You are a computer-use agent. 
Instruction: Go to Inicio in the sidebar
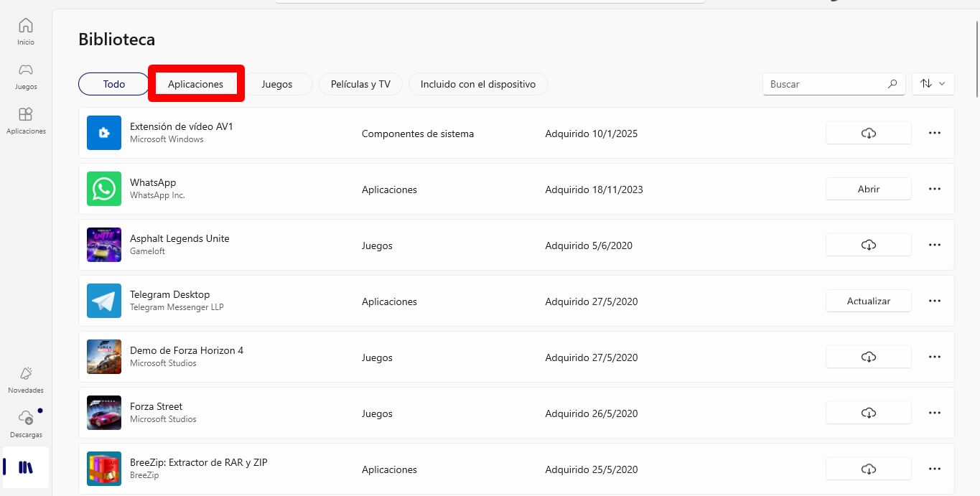pos(26,32)
